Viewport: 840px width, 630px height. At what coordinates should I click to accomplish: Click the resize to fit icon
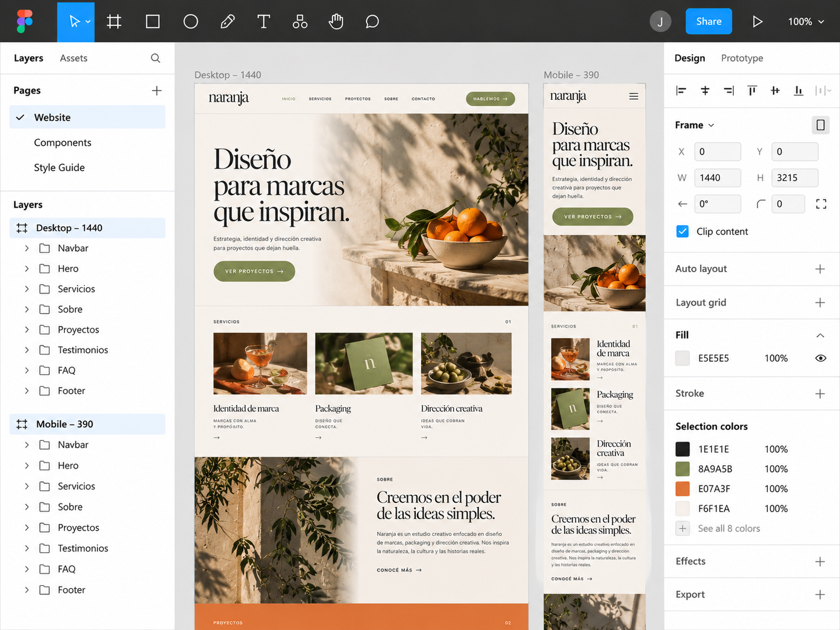point(820,125)
